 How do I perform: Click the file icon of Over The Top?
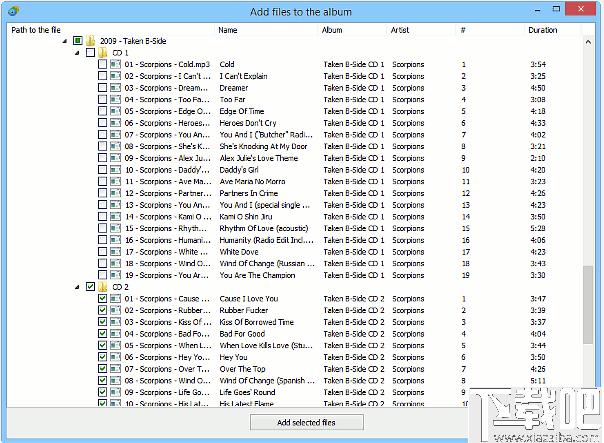(x=115, y=369)
